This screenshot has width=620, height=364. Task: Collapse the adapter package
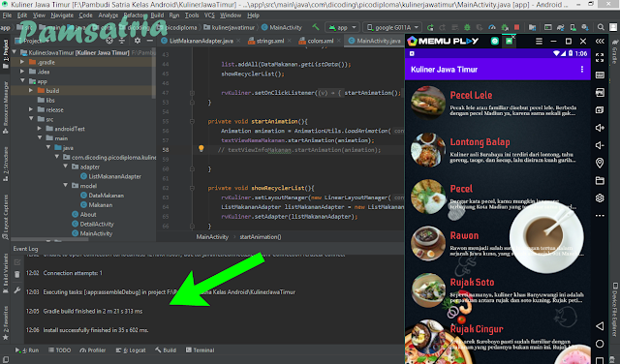(x=66, y=167)
